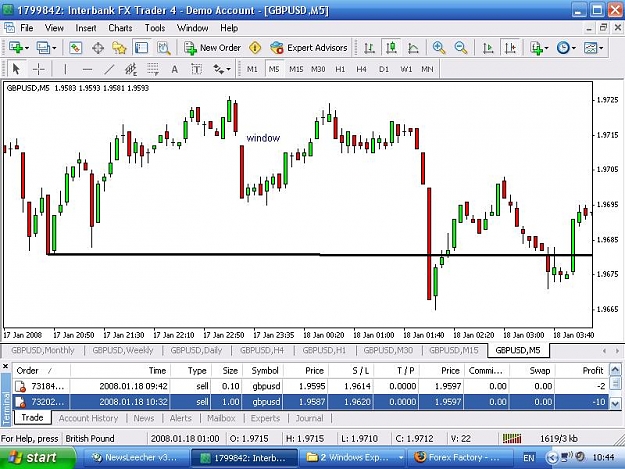Open the Arrows objects icon
The width and height of the screenshot is (625, 469).
tap(218, 69)
